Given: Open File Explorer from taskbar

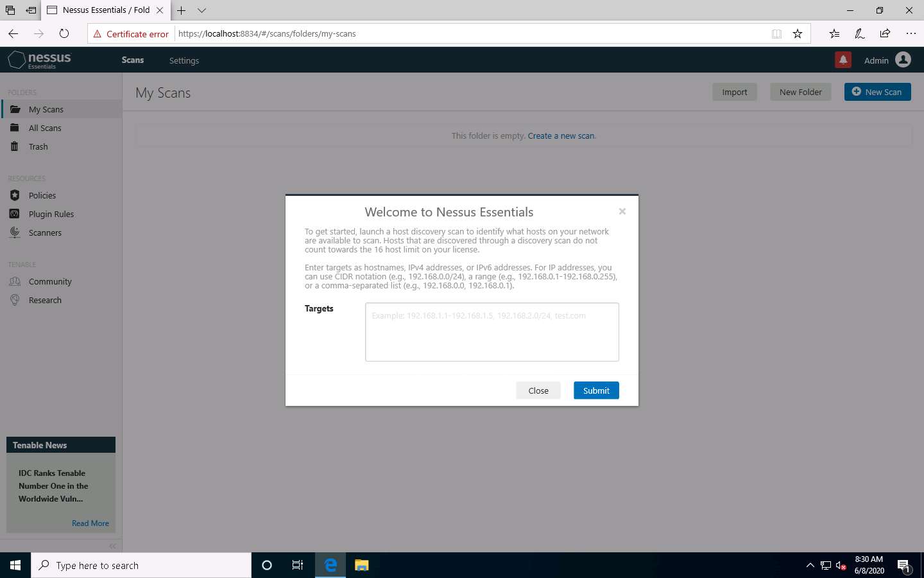Looking at the screenshot, I should click(x=362, y=565).
